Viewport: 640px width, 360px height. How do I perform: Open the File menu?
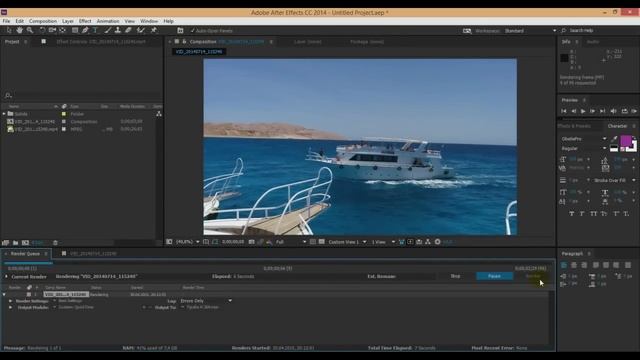point(7,21)
